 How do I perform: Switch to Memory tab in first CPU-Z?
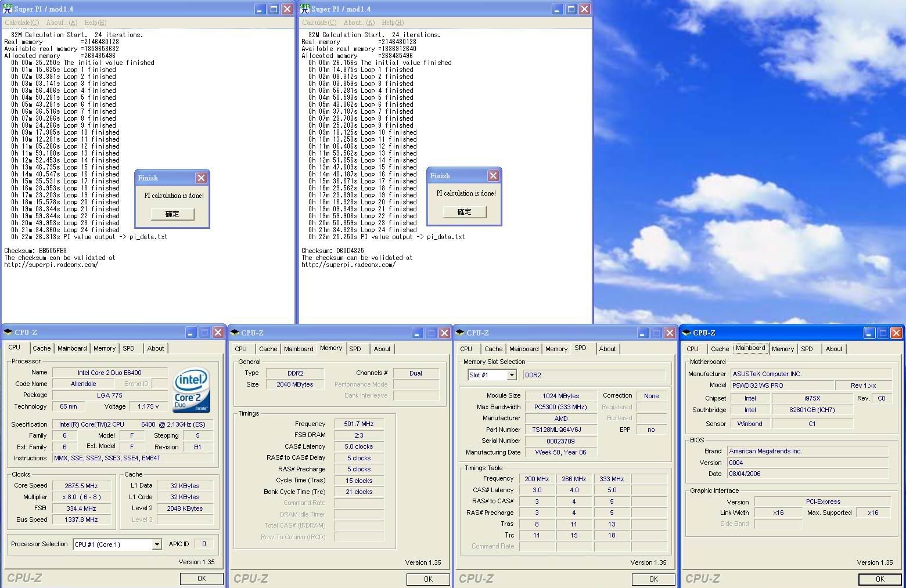(x=105, y=348)
